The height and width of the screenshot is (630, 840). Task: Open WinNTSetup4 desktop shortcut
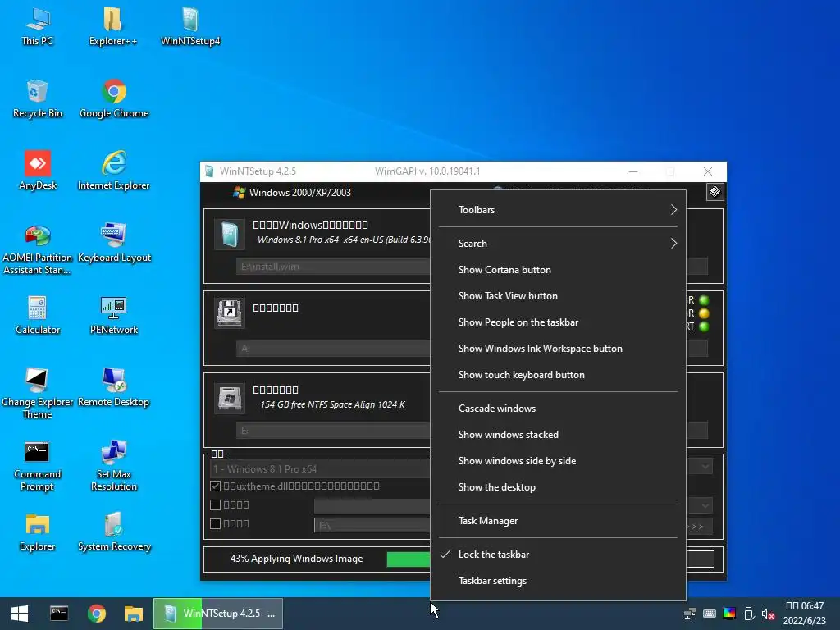pos(190,27)
